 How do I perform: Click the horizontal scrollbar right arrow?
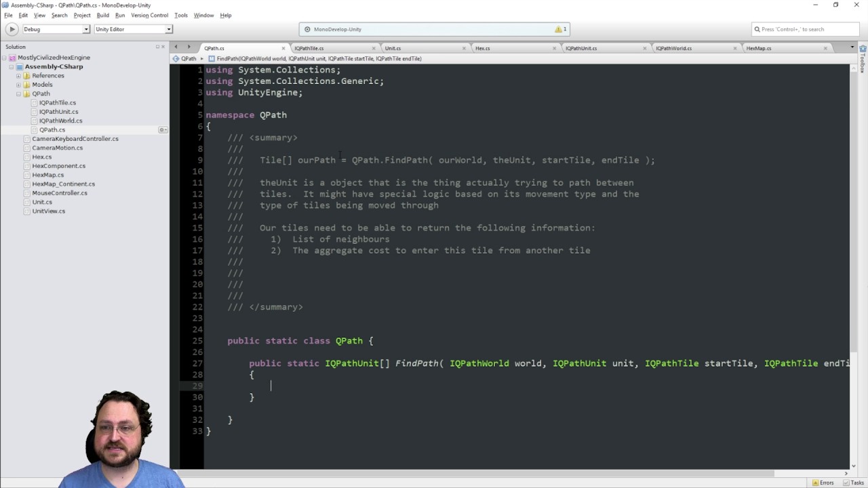pos(845,474)
